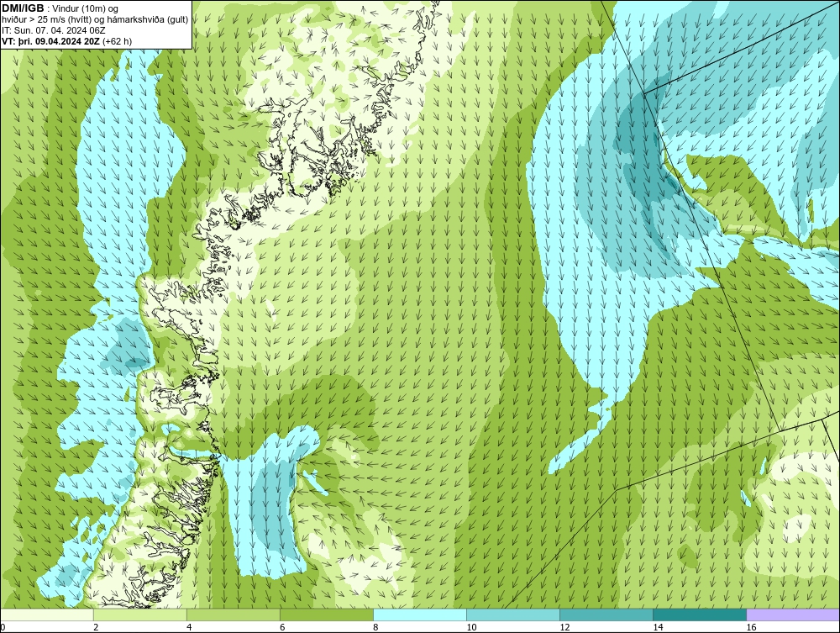Image resolution: width=840 pixels, height=633 pixels.
Task: Click the colorbar label '8'
Action: [x=375, y=627]
